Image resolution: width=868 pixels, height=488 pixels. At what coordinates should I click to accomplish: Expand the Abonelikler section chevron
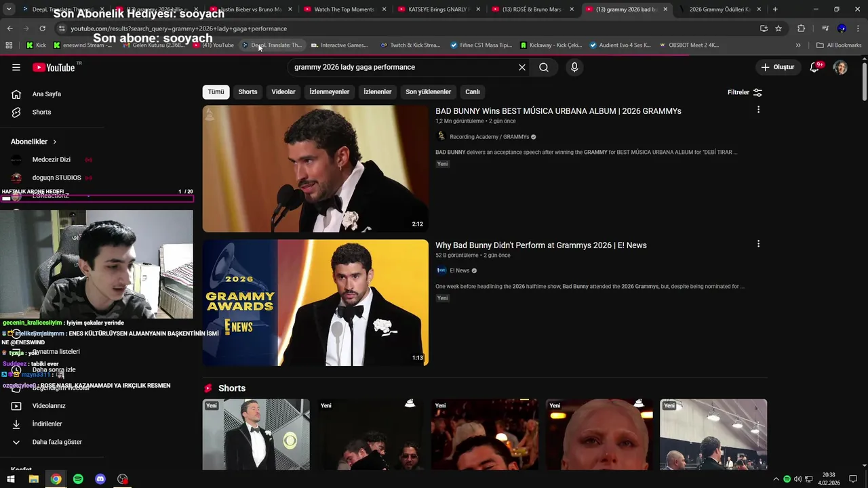click(x=54, y=142)
